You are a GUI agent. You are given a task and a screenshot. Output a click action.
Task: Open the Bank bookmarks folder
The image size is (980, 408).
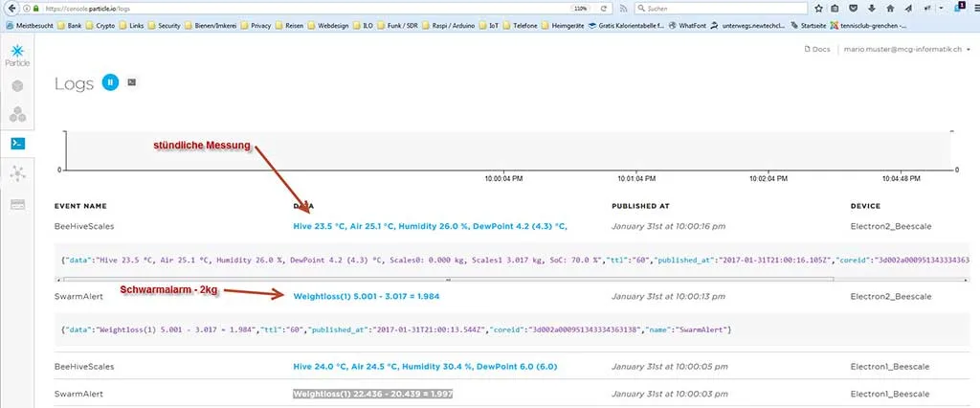pos(69,26)
